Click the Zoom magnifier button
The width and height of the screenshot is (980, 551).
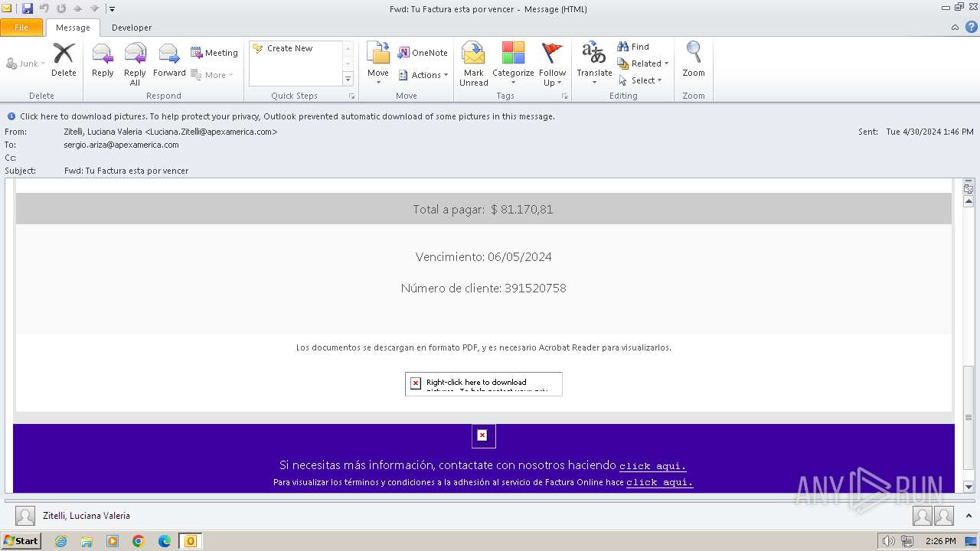[x=694, y=60]
